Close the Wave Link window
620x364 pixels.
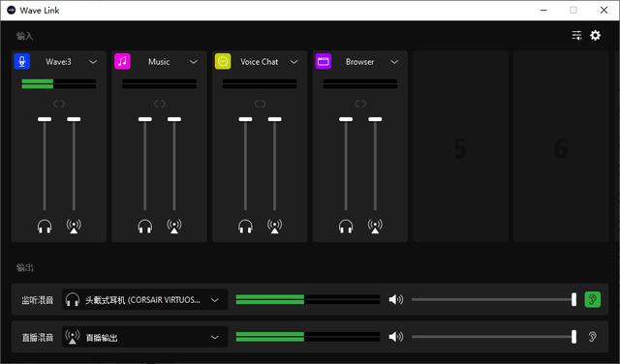pyautogui.click(x=604, y=11)
